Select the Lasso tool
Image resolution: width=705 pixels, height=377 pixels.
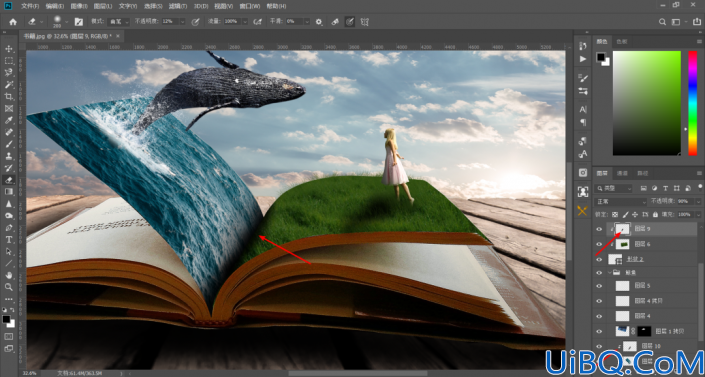(x=9, y=72)
